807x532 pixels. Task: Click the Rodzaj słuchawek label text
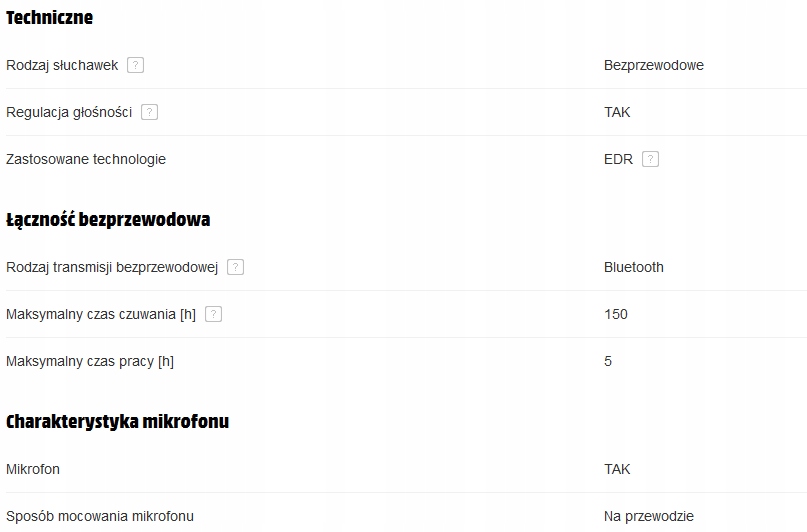click(62, 65)
